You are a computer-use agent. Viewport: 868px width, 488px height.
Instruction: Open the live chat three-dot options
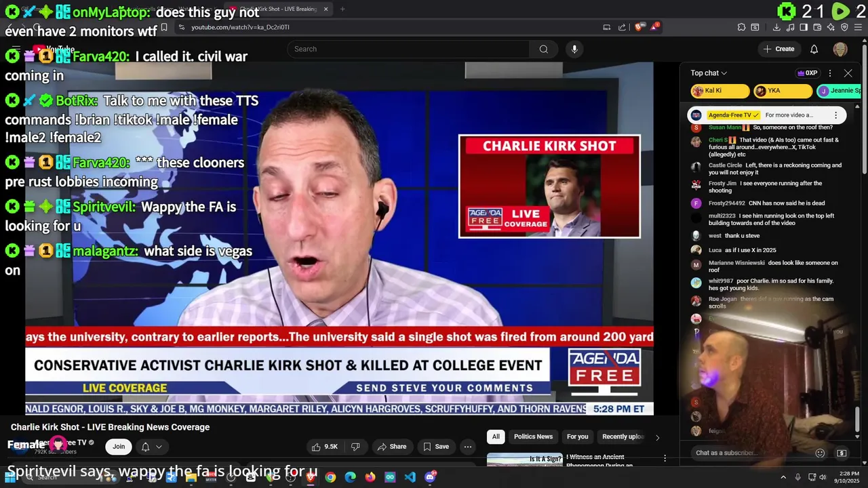coord(830,73)
